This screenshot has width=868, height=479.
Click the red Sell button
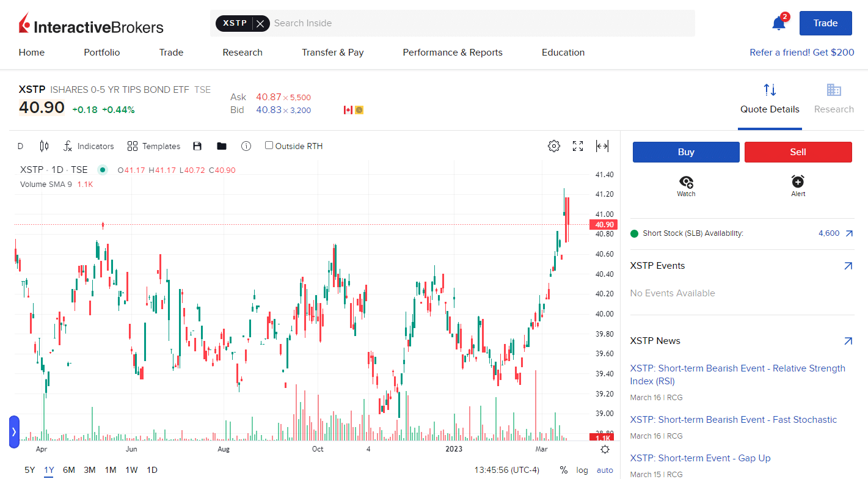(x=798, y=152)
